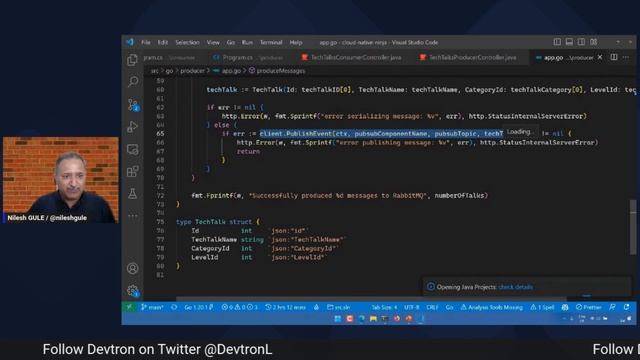Click the VS Code logo in title bar
640x360 pixels.
click(130, 42)
